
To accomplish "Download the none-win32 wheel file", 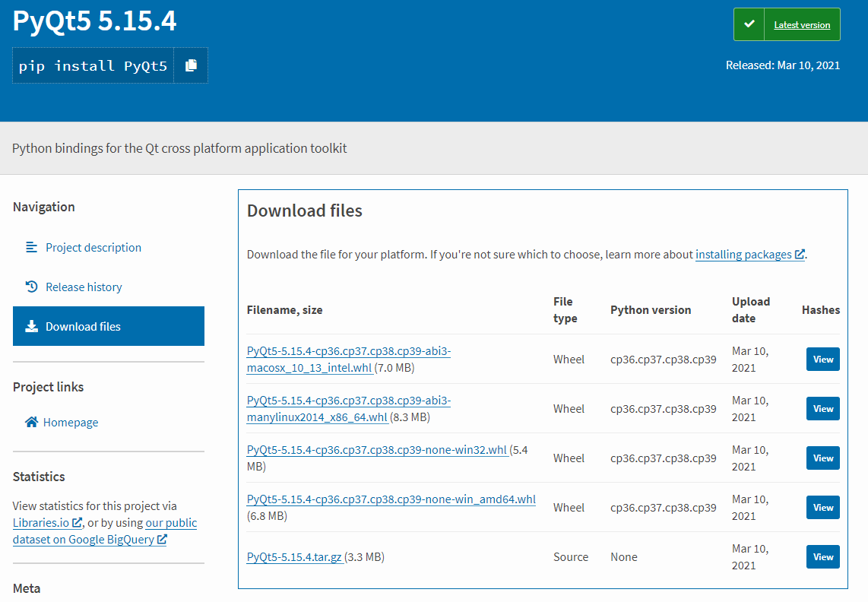I will [377, 450].
